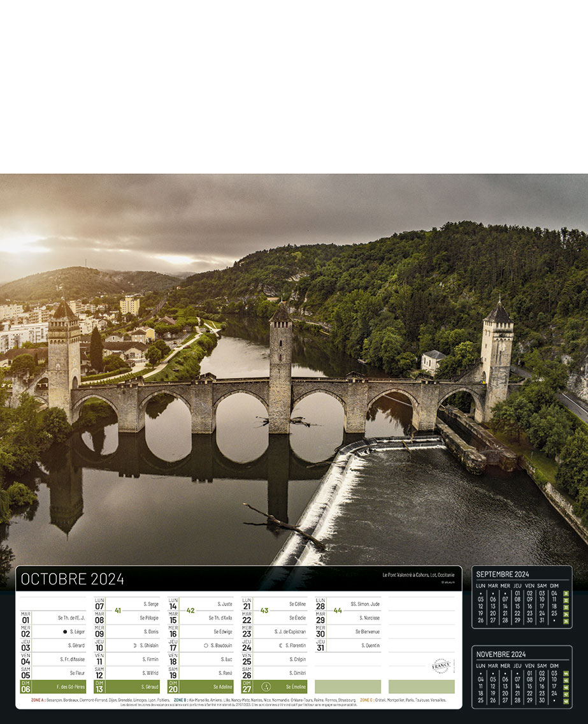The width and height of the screenshot is (588, 724).
Task: Select Mercredi 23 'S. J. de Capistran'
Action: (x=275, y=632)
